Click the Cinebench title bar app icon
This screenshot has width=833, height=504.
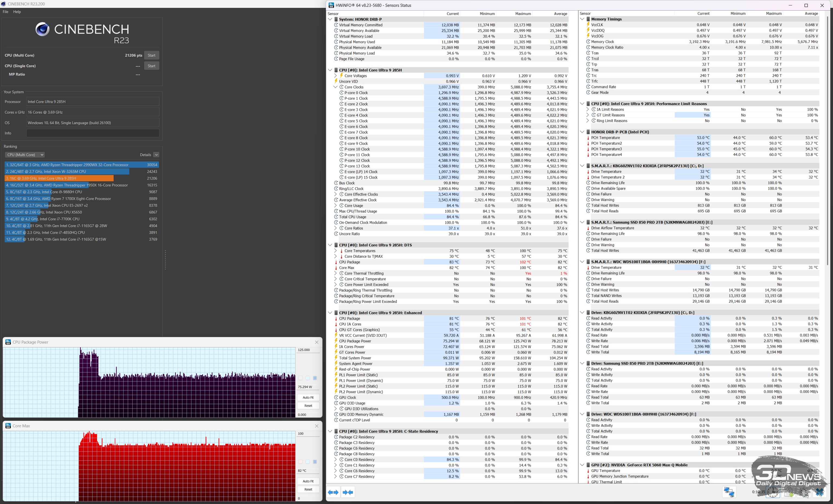pos(3,4)
